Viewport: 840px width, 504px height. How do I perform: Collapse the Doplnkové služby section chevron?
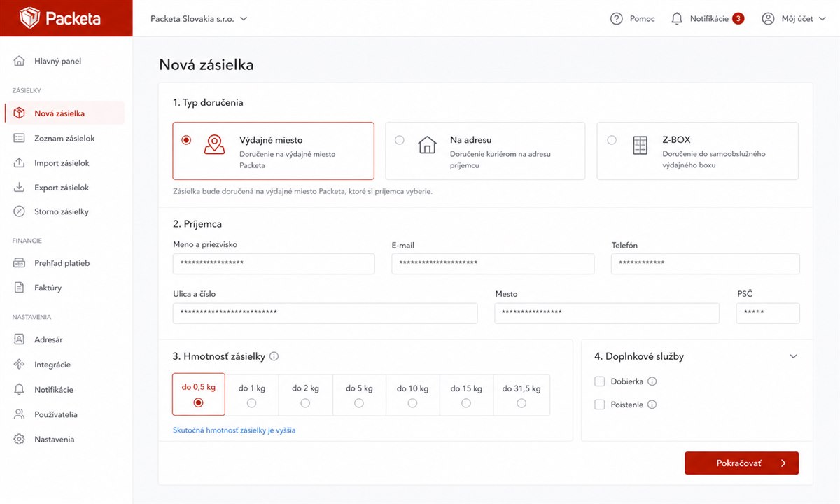(793, 356)
